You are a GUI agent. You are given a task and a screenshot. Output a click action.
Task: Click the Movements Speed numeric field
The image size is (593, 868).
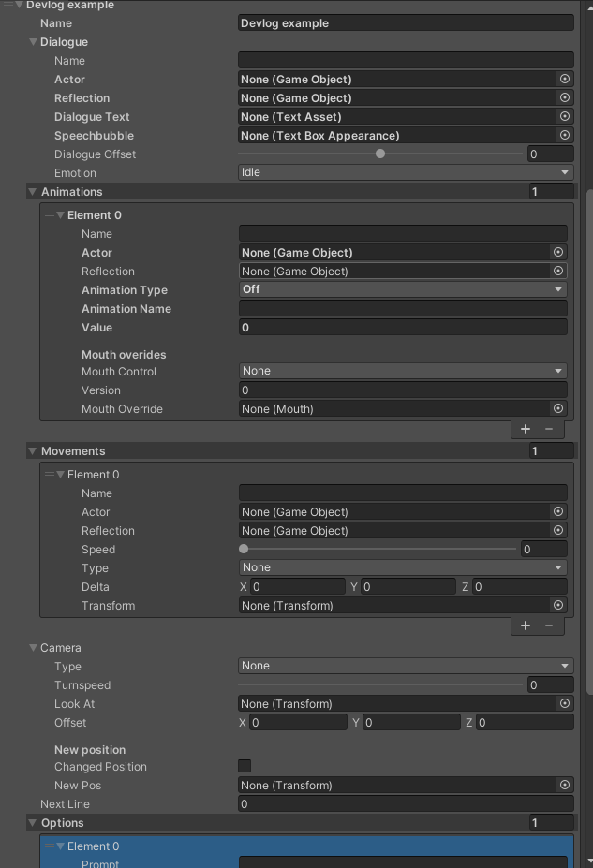pos(544,549)
